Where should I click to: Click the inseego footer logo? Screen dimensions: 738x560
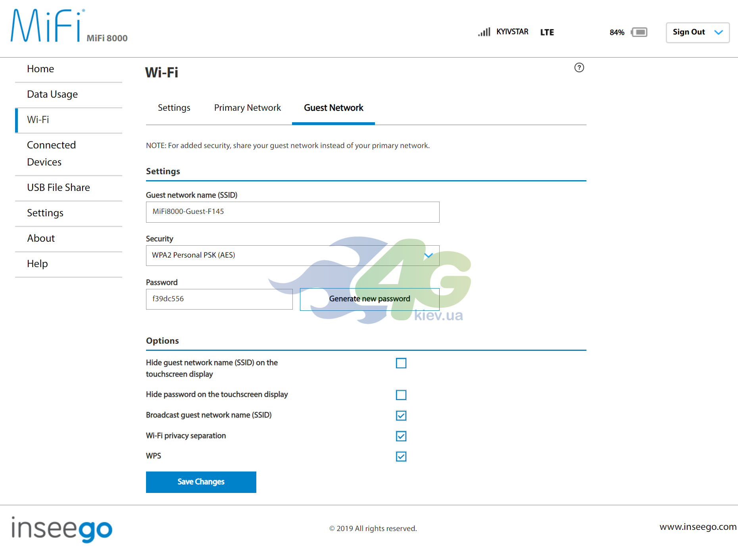click(x=62, y=529)
